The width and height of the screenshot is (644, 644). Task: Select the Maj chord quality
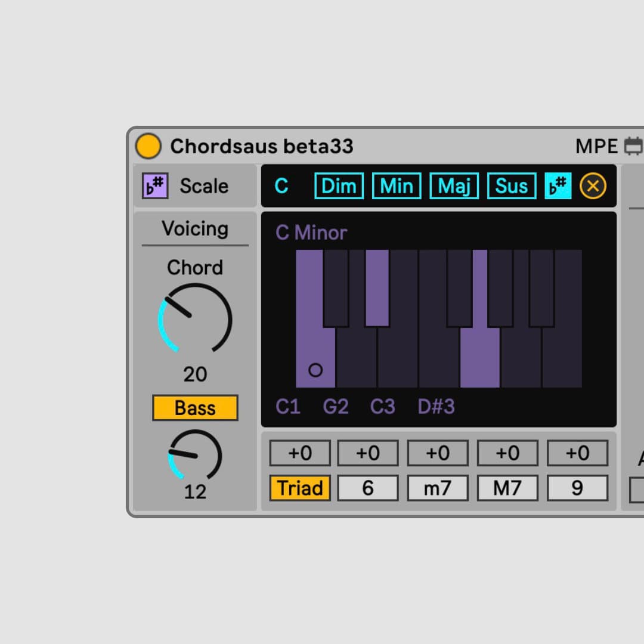[x=454, y=185]
